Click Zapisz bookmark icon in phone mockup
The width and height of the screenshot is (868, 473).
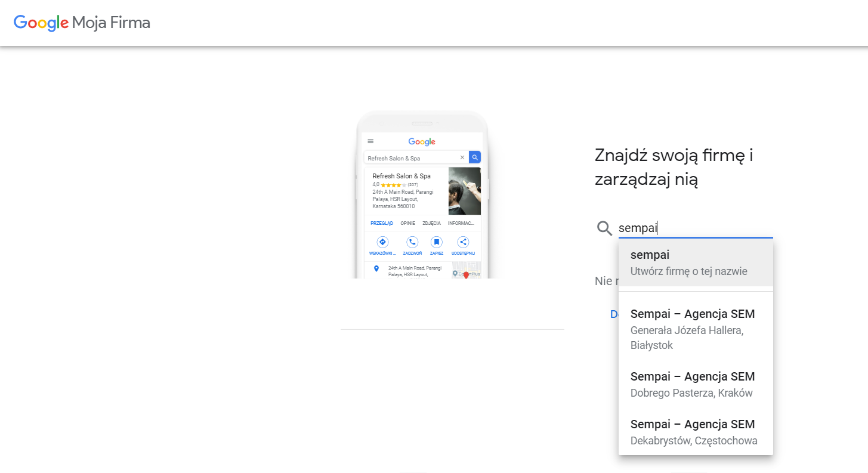point(437,242)
